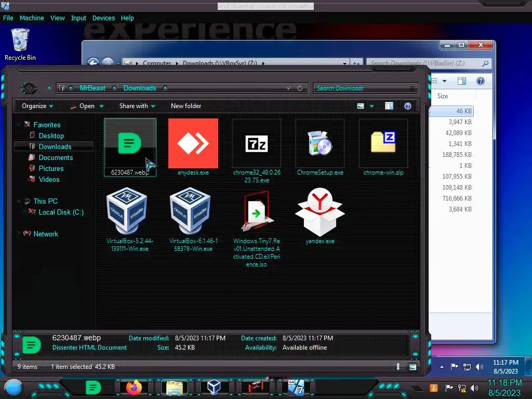
Task: Open the Input menu
Action: [78, 18]
